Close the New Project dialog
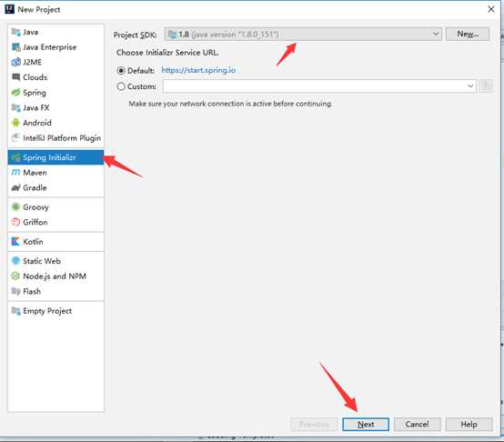Viewport: 504px width, 442px height. point(491,9)
